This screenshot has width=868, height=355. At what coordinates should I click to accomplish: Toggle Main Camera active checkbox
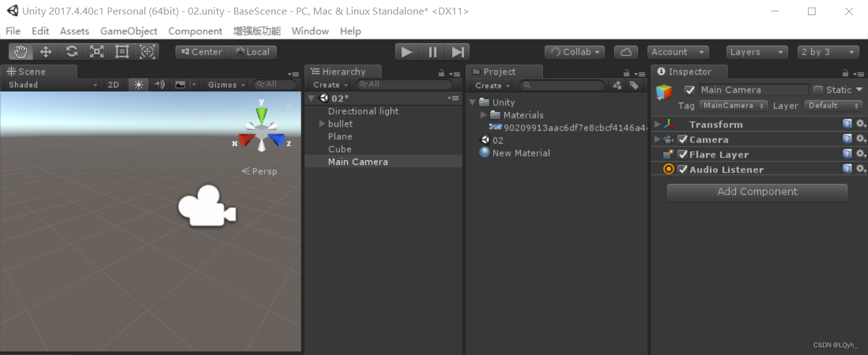click(x=690, y=90)
